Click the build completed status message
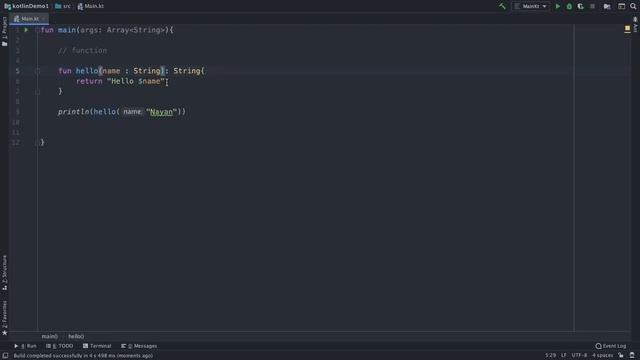640x360 pixels. click(83, 356)
